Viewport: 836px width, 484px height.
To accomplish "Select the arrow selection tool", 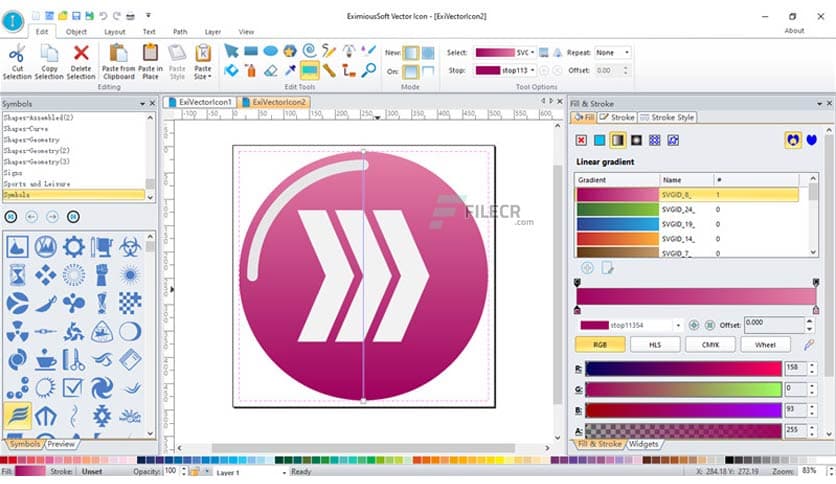I will coord(231,51).
